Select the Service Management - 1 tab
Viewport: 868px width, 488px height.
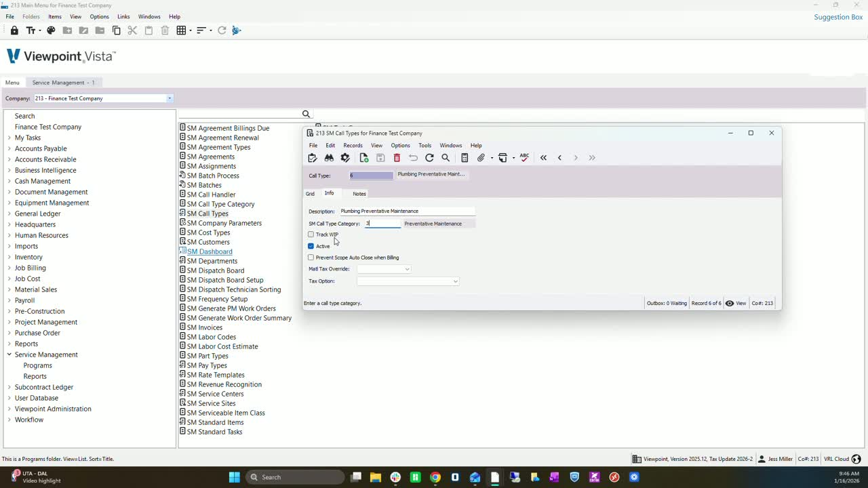(64, 83)
